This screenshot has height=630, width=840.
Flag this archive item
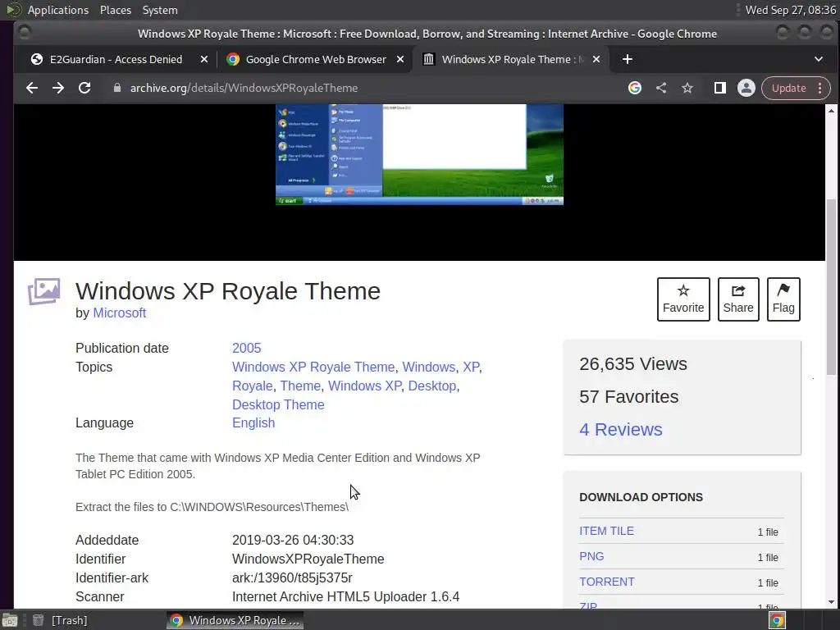click(x=783, y=299)
